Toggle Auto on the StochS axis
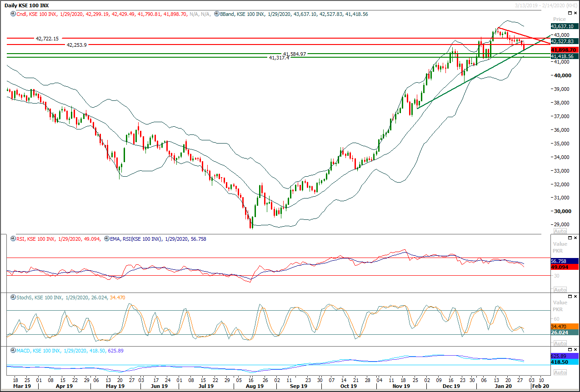The height and width of the screenshot is (392, 580). pyautogui.click(x=560, y=343)
